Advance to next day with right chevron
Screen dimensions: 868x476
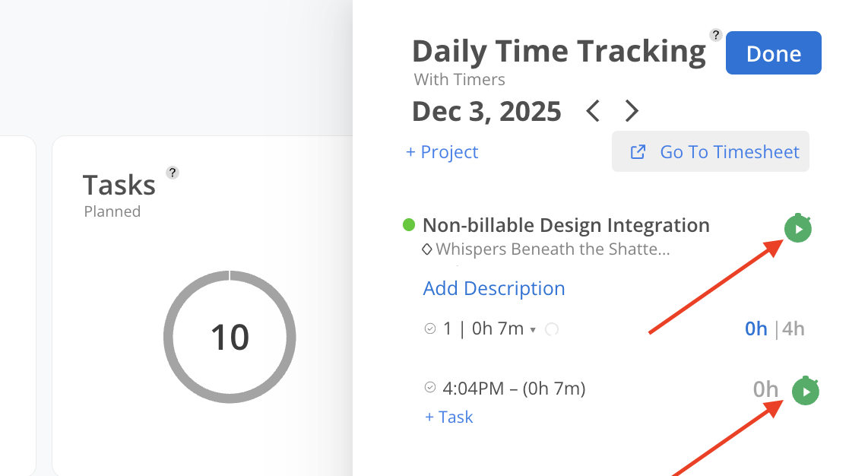pyautogui.click(x=632, y=112)
